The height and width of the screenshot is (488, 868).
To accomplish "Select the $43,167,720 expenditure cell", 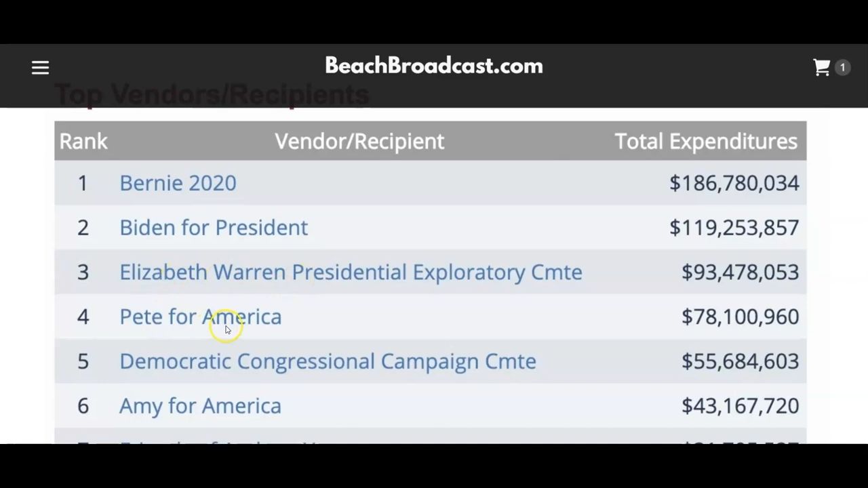I will pyautogui.click(x=740, y=406).
